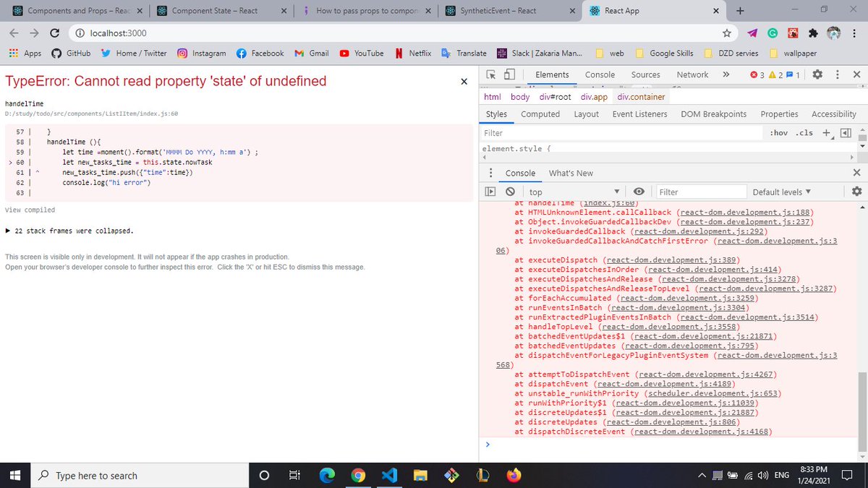The width and height of the screenshot is (868, 488).
Task: Open the Computed styles tab
Action: (540, 114)
